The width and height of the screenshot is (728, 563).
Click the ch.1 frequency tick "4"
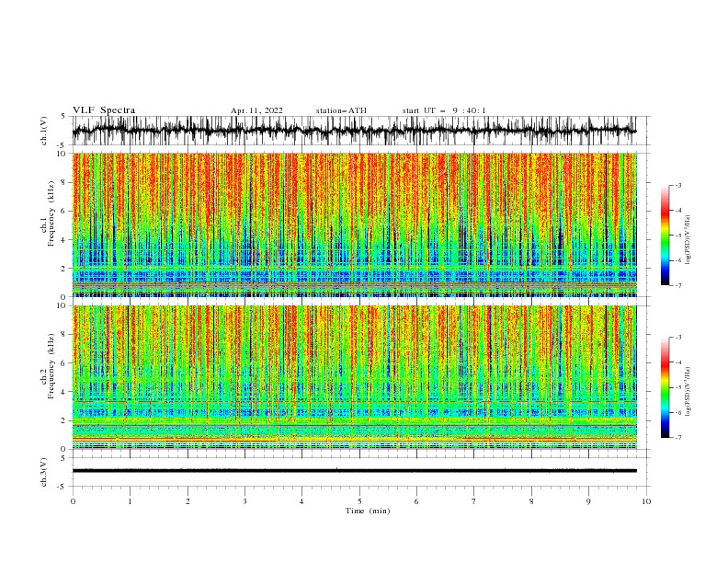click(64, 240)
